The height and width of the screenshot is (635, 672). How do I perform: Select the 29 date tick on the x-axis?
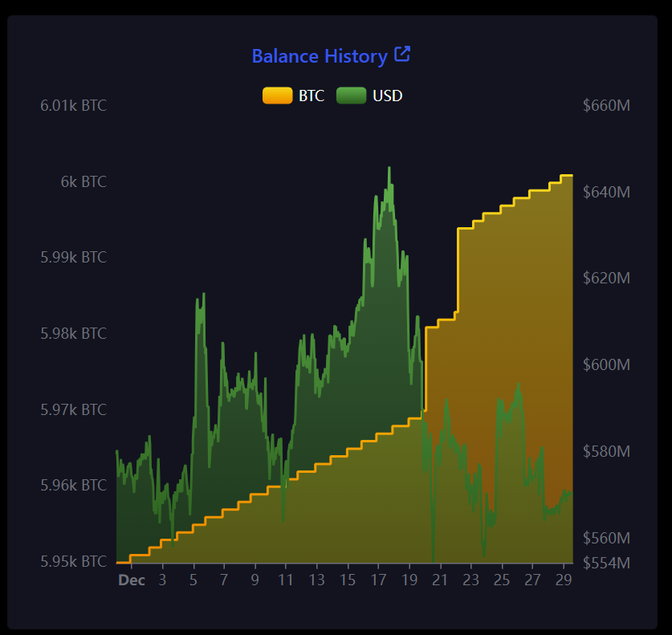pyautogui.click(x=563, y=580)
